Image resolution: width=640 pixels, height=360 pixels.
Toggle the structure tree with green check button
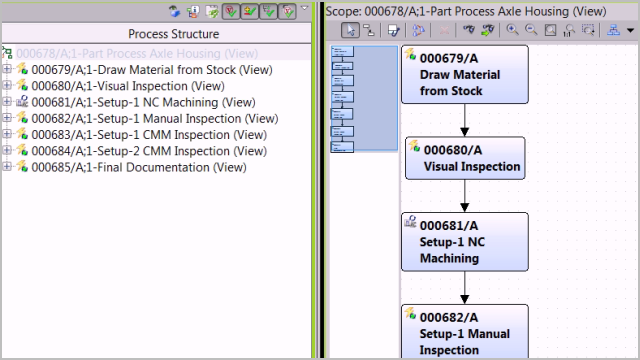tap(268, 11)
